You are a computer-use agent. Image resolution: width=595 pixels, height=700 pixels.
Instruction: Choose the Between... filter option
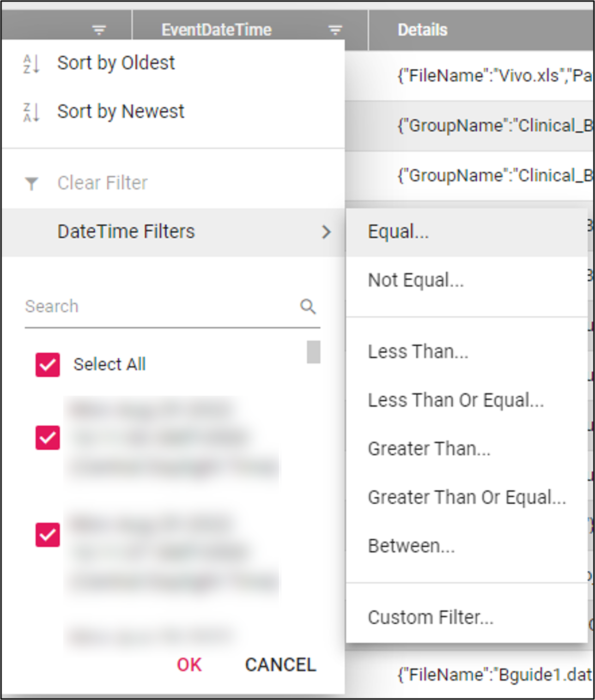tap(410, 546)
